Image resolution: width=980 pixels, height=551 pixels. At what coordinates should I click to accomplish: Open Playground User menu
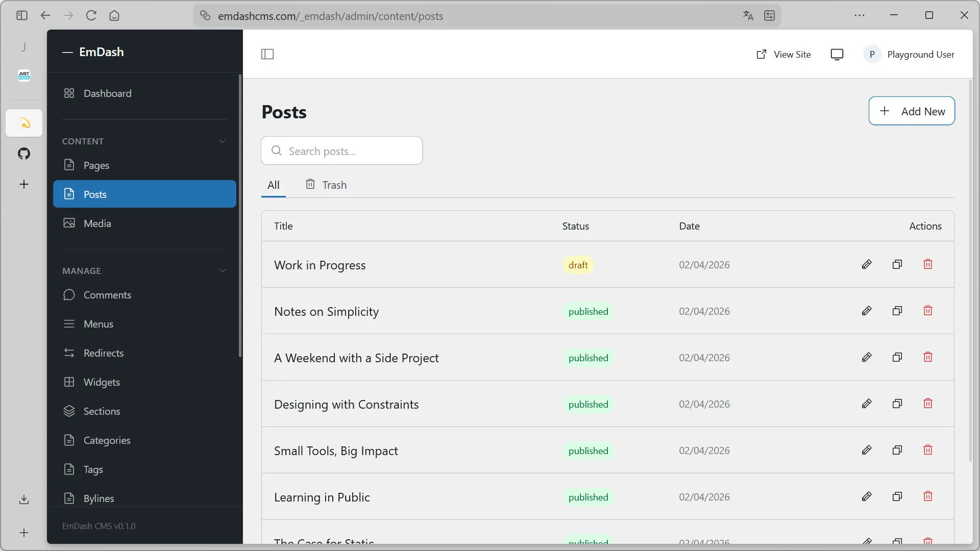pos(909,55)
